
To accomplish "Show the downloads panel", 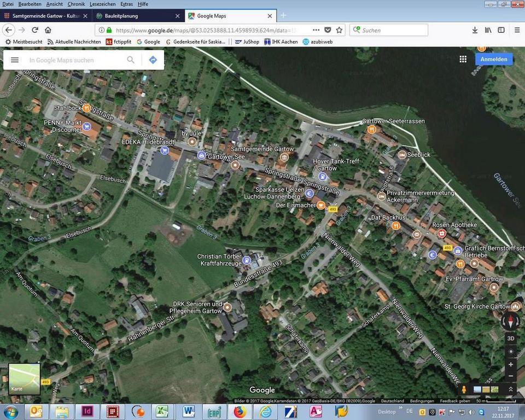I will point(475,30).
